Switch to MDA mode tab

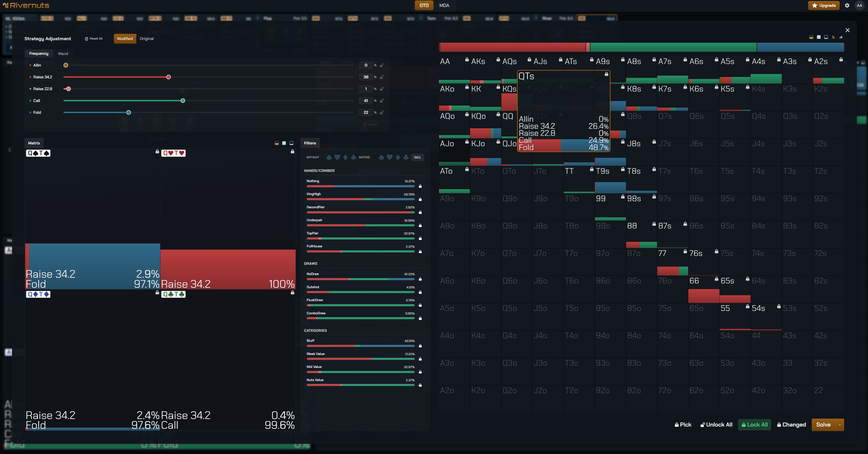(x=444, y=5)
